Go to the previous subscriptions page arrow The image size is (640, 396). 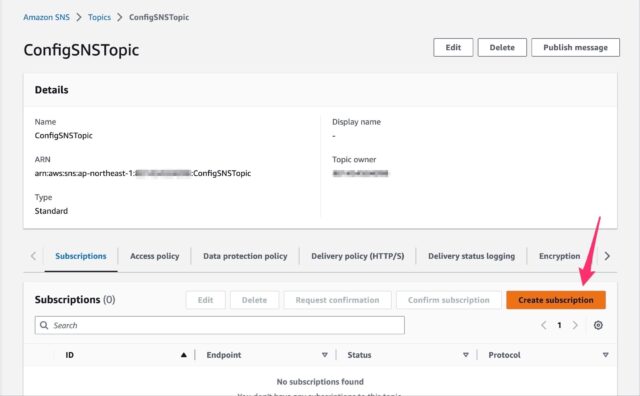[x=544, y=325]
